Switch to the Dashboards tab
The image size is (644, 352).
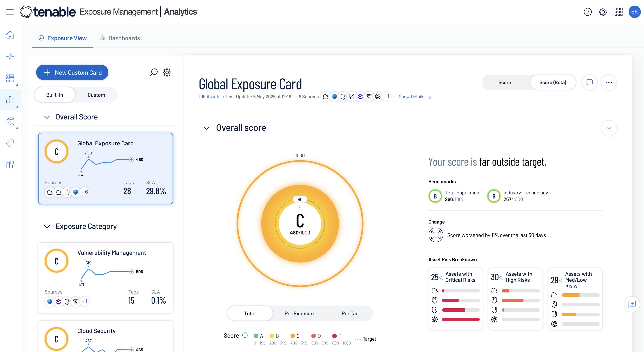tap(120, 38)
